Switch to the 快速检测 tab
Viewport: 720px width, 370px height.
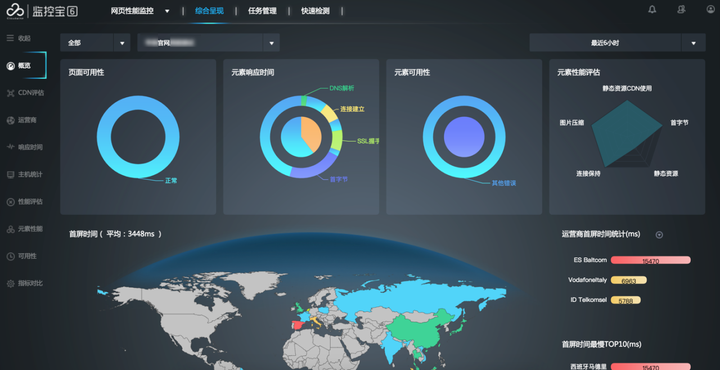tap(315, 11)
